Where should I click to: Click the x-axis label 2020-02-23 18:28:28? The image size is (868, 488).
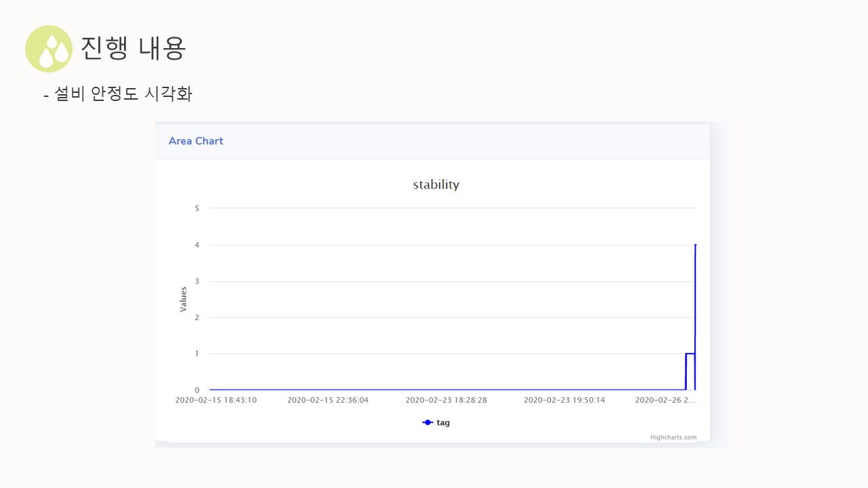point(446,400)
